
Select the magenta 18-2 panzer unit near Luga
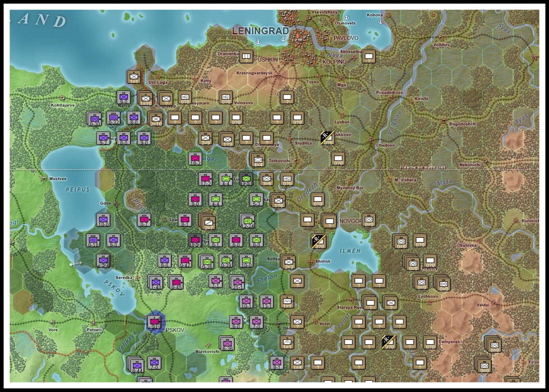click(195, 159)
